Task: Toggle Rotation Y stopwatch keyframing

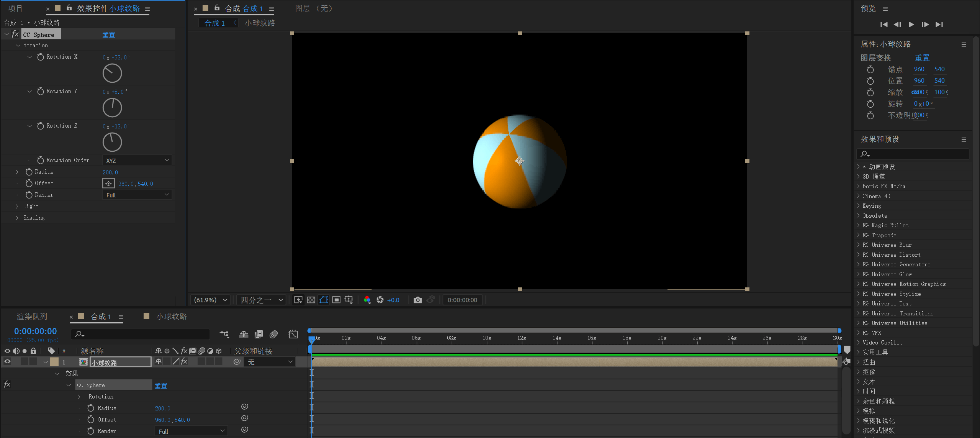Action: point(40,91)
